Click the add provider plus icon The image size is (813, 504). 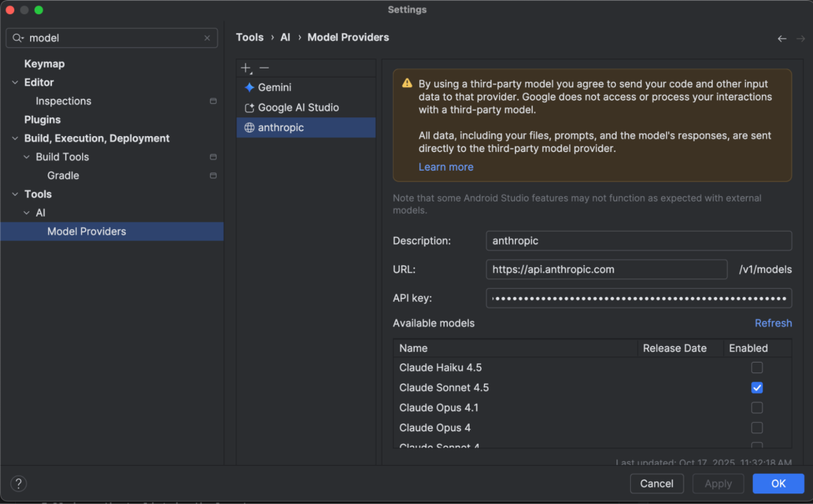(245, 68)
